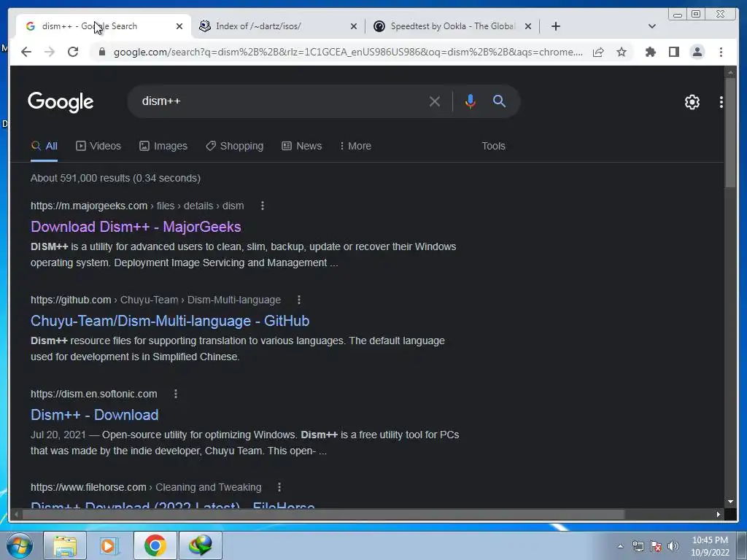Open the Chrome three-dot menu

(x=721, y=52)
